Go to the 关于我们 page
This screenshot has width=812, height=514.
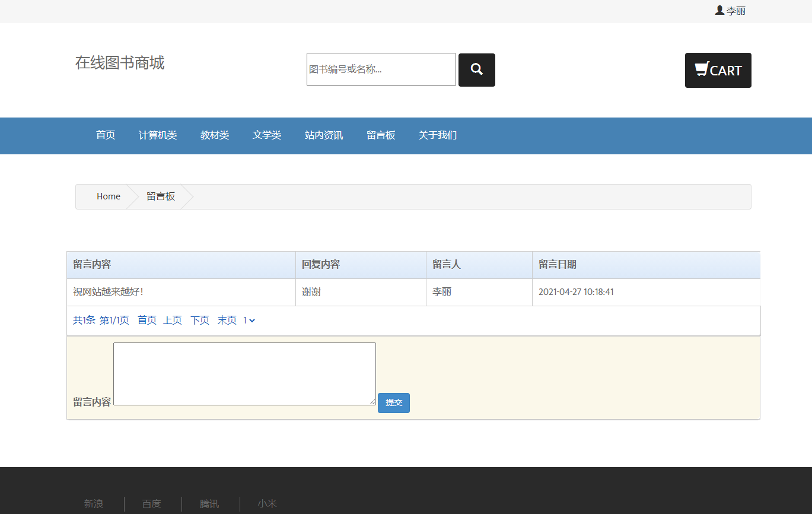tap(437, 135)
